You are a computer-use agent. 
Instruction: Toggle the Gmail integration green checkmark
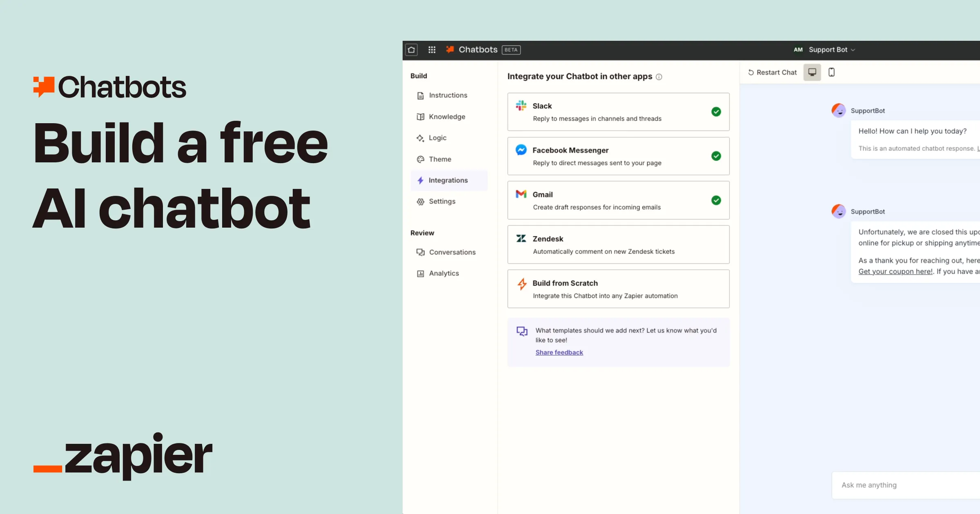[x=716, y=200]
